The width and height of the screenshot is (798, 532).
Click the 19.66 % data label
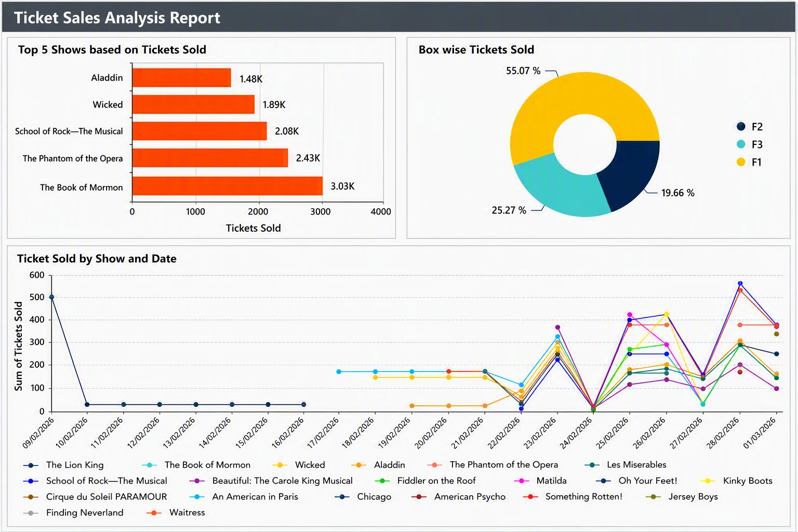(677, 193)
